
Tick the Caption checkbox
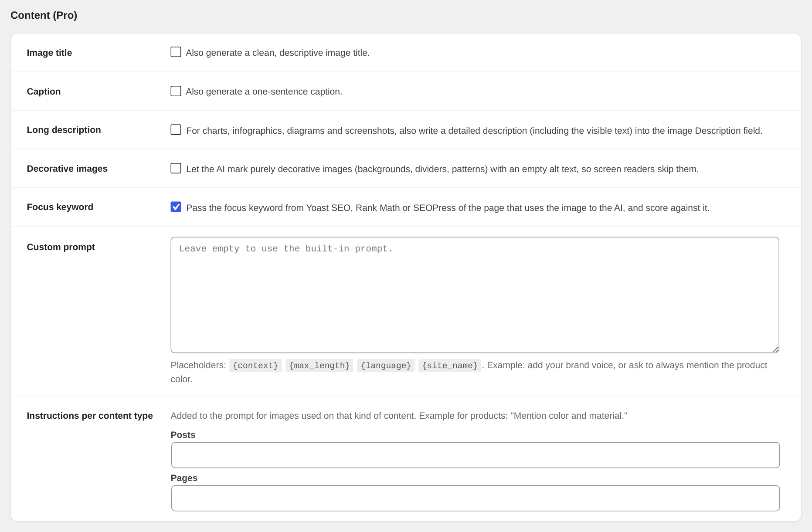[176, 91]
